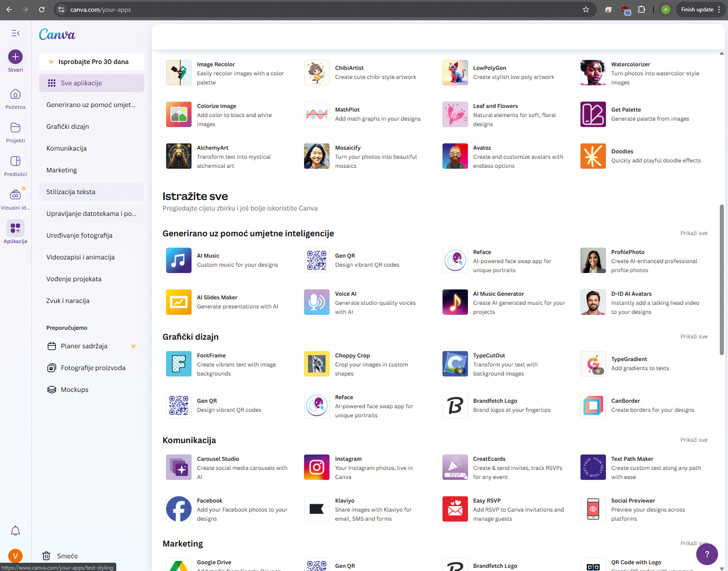Open Chrome Finish update menu
This screenshot has width=728, height=571.
click(x=700, y=9)
